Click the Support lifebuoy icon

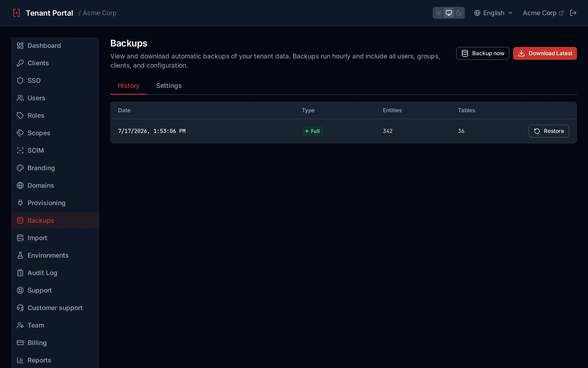pos(20,290)
